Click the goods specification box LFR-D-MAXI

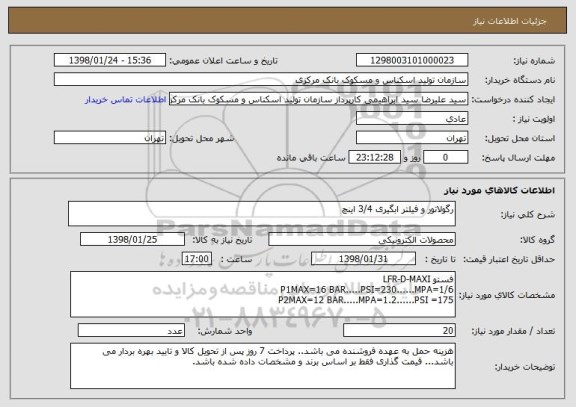pos(263,295)
